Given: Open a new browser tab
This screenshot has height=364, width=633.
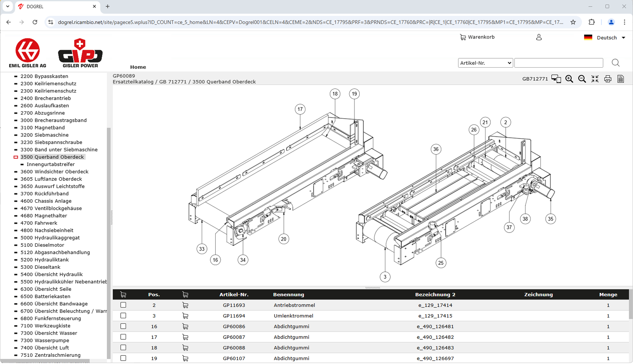Looking at the screenshot, I should click(107, 6).
